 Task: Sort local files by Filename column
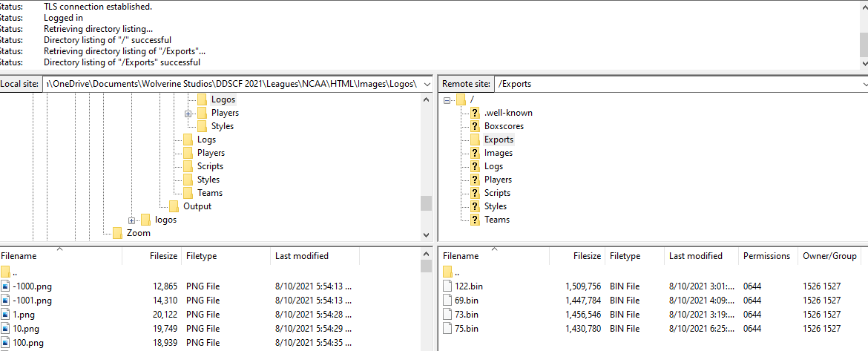pyautogui.click(x=61, y=256)
